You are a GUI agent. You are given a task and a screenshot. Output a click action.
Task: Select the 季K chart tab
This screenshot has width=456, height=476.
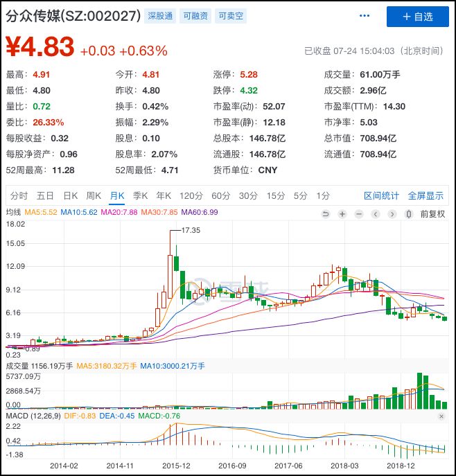tap(140, 196)
